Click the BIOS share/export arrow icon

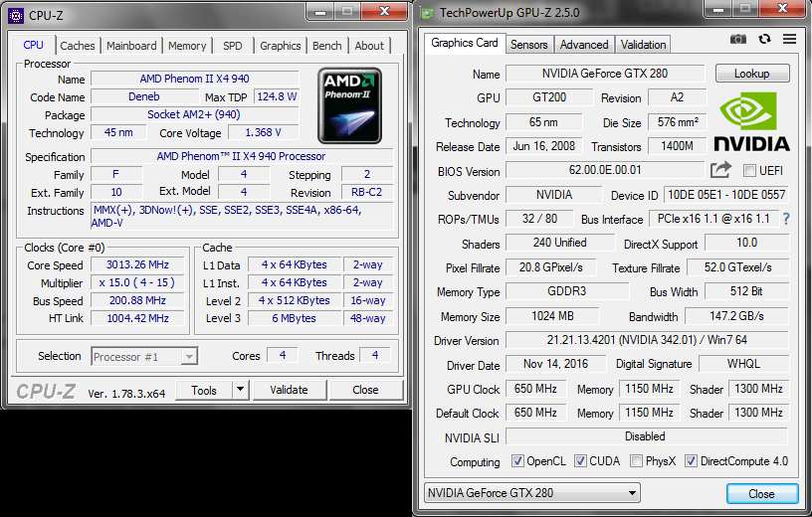pyautogui.click(x=720, y=170)
